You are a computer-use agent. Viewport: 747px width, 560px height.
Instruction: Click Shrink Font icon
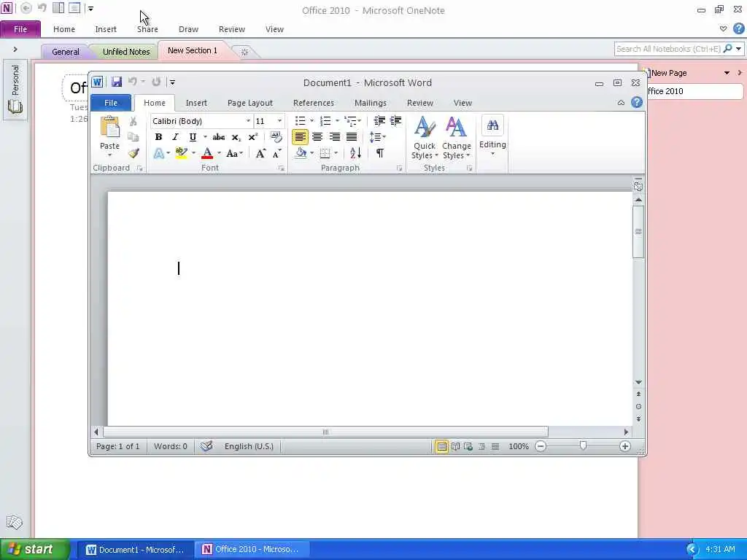coord(276,153)
